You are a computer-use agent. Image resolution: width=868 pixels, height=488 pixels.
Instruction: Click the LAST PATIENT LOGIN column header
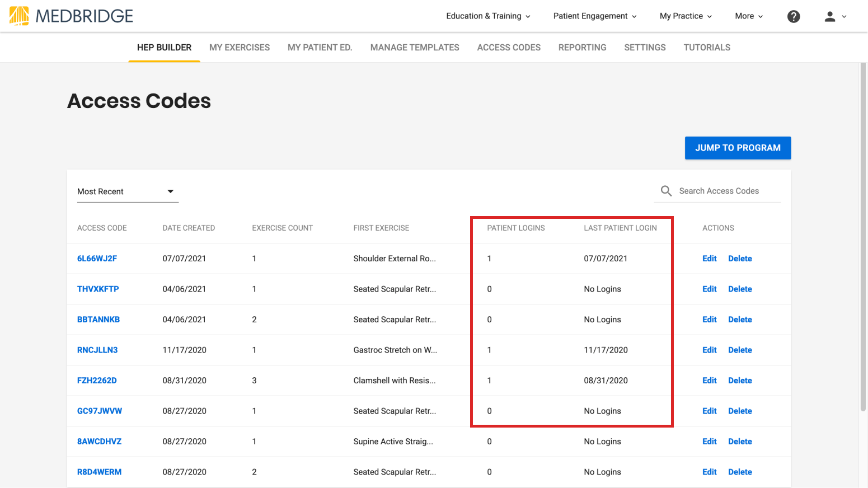click(620, 228)
